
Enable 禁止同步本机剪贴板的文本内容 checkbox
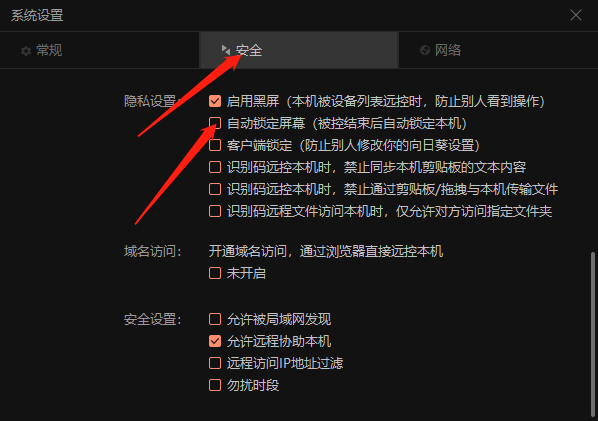click(x=215, y=167)
